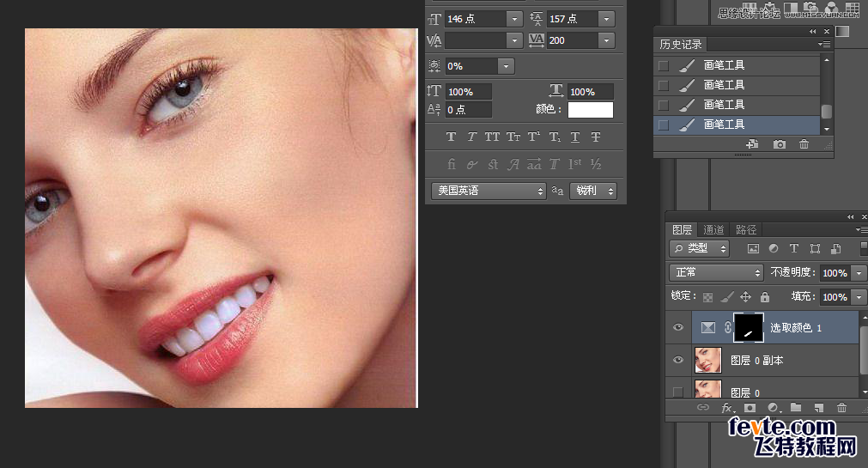The image size is (868, 468).
Task: Enable titling alternates OpenType option
Action: [555, 165]
